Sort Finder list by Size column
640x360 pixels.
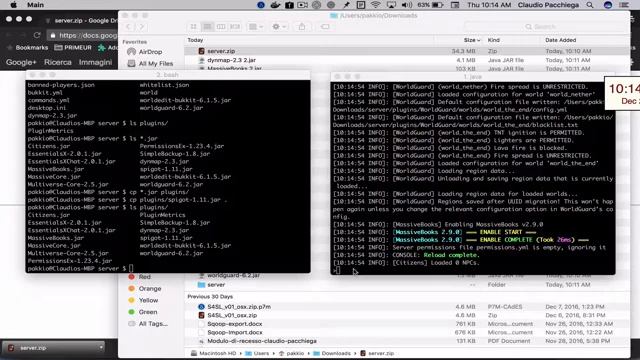tap(471, 40)
